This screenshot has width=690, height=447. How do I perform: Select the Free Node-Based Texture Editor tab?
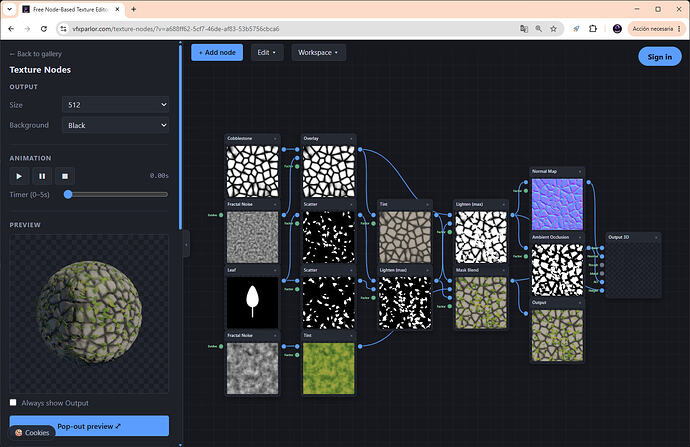tap(70, 9)
